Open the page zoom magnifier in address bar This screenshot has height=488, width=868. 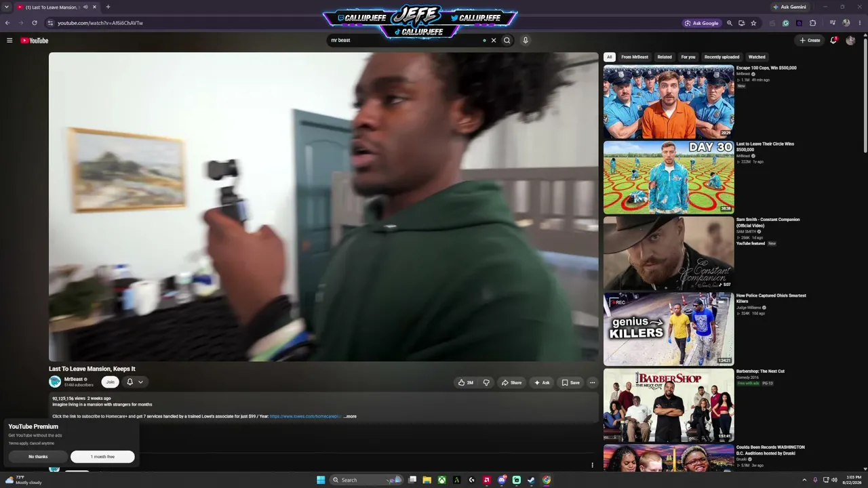(x=730, y=23)
